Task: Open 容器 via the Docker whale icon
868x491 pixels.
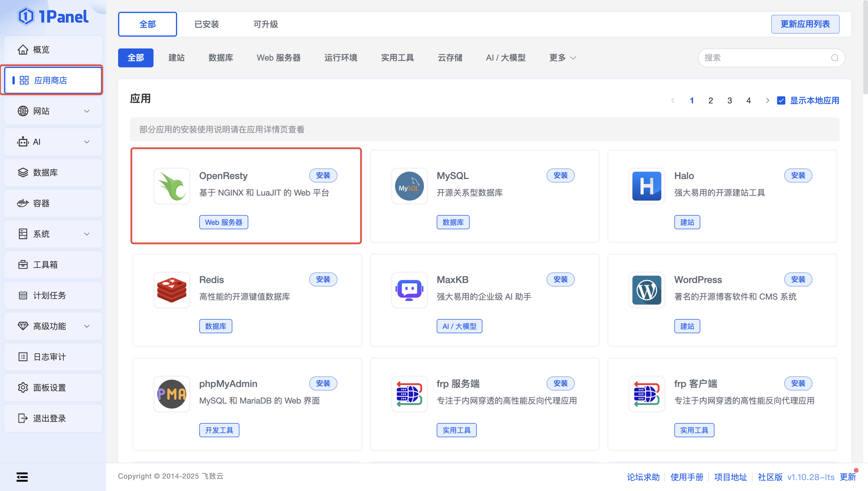Action: point(23,203)
